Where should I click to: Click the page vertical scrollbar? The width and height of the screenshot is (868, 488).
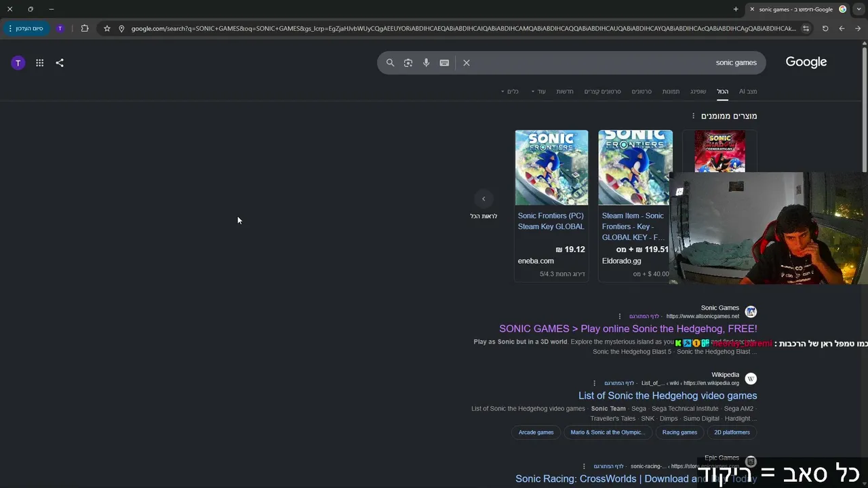click(864, 108)
